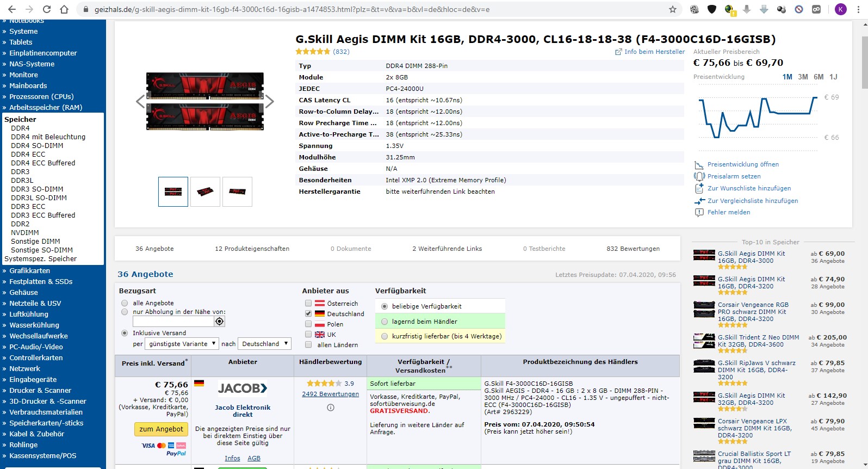Viewport: 868px width, 469px height.
Task: Bookmark this page with star icon
Action: [673, 9]
